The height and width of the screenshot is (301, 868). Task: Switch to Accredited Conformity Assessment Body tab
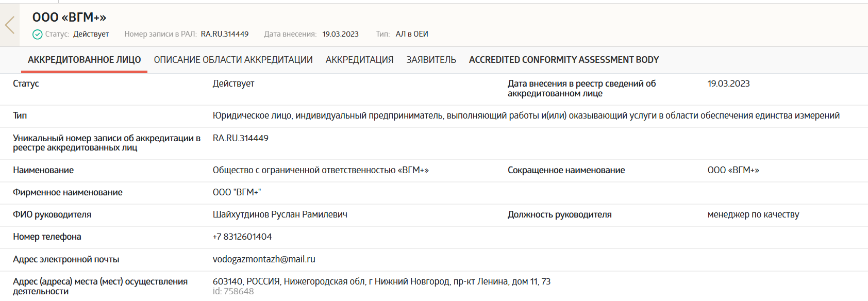(563, 60)
